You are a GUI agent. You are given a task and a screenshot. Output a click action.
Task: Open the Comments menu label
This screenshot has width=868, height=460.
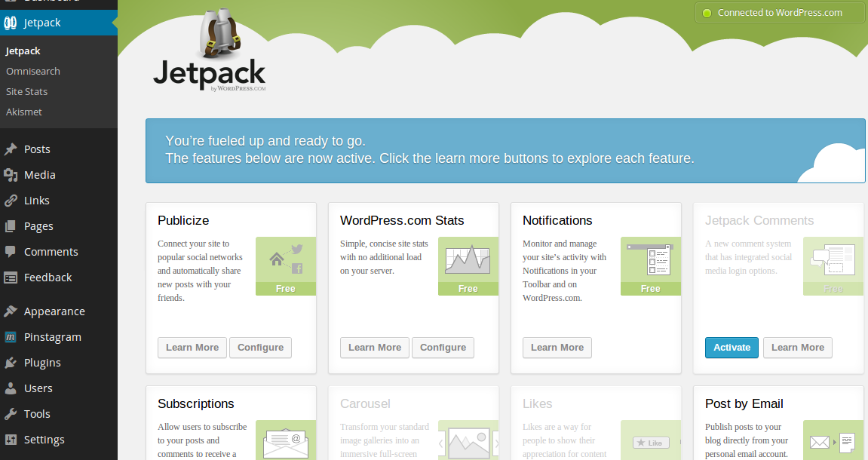51,251
